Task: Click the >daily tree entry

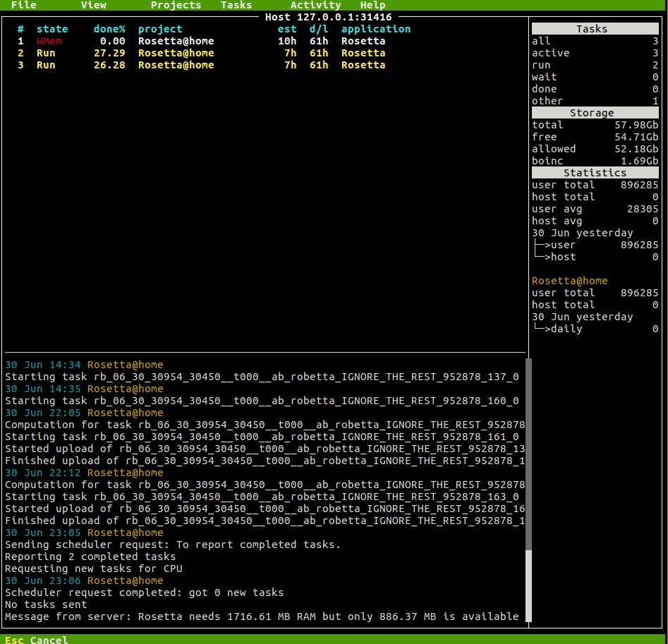Action: (x=597, y=329)
